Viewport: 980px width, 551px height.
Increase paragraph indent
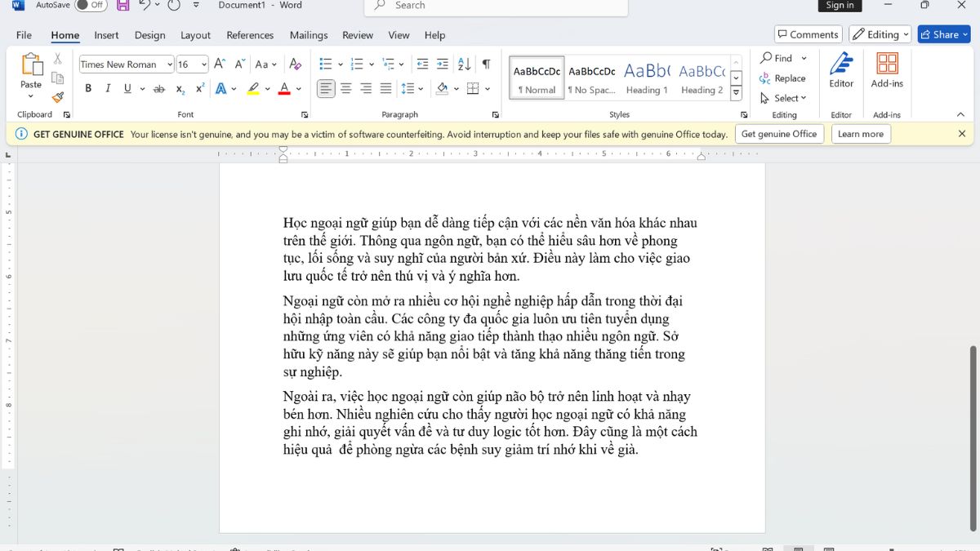443,64
